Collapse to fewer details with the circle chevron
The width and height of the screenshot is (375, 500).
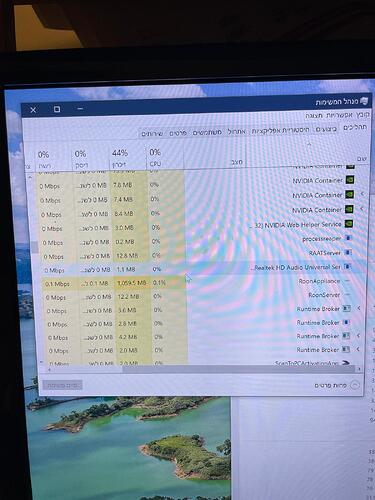click(355, 385)
